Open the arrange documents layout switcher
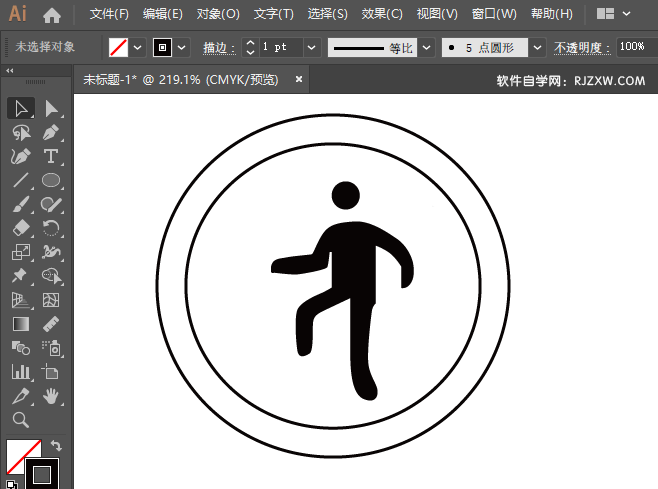 (x=606, y=14)
